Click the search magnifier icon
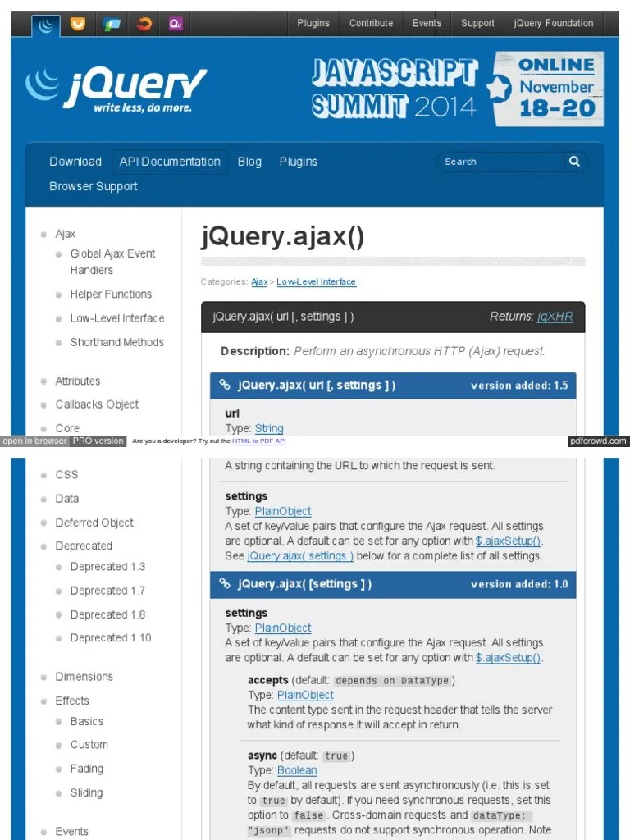The image size is (630, 840). (574, 162)
